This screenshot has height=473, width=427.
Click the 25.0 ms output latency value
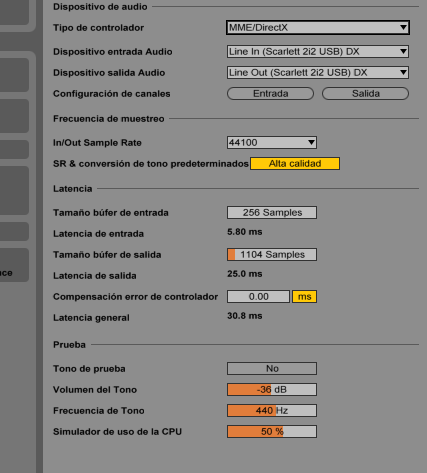click(x=245, y=274)
